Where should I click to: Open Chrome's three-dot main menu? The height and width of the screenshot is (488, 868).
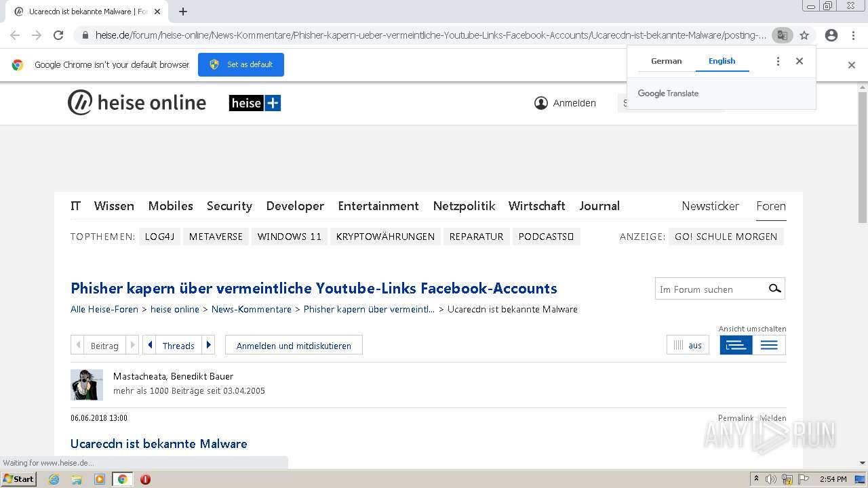coord(853,35)
